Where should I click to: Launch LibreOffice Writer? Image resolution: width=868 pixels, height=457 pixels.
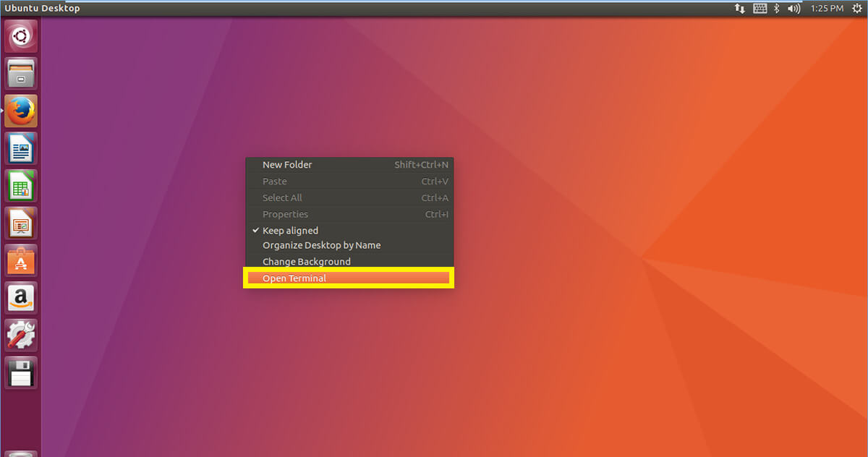(21, 149)
